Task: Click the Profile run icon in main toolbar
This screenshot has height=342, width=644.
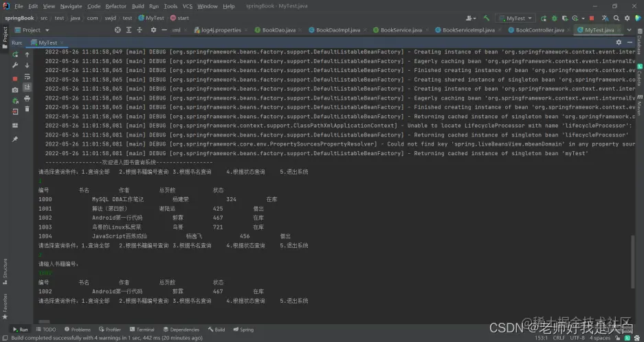Action: click(x=575, y=18)
